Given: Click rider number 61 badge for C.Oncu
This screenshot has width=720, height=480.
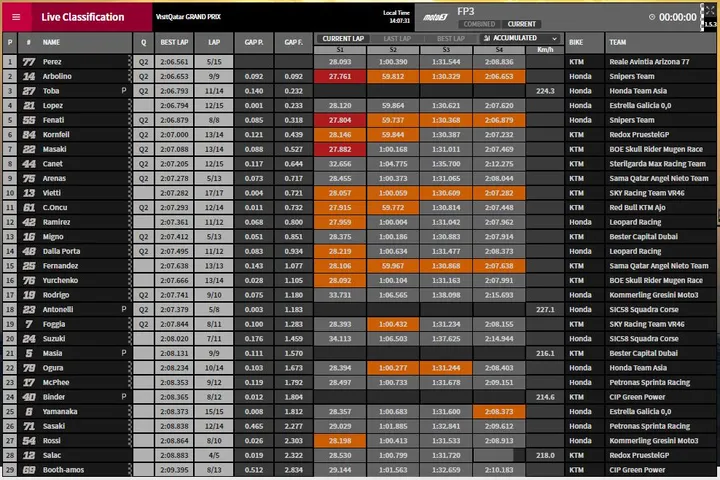Looking at the screenshot, I should [28, 208].
